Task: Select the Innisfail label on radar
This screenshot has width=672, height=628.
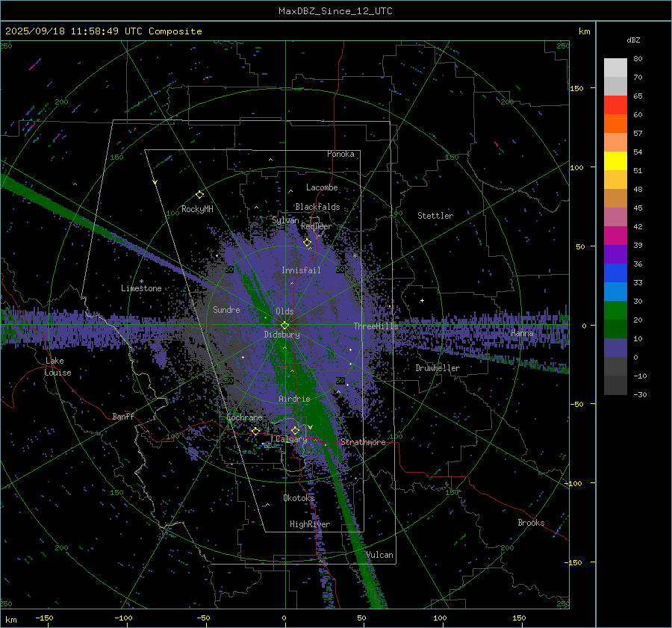Action: click(301, 270)
